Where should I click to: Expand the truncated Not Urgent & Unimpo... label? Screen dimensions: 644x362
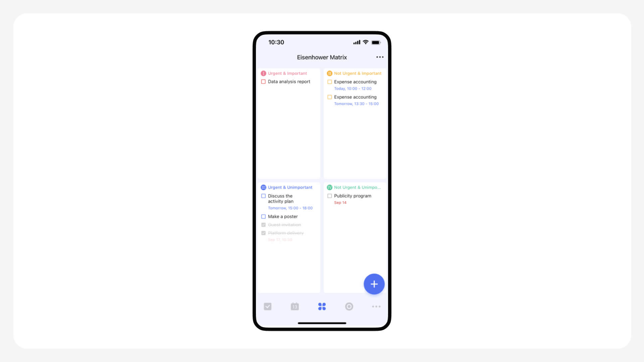tap(357, 187)
